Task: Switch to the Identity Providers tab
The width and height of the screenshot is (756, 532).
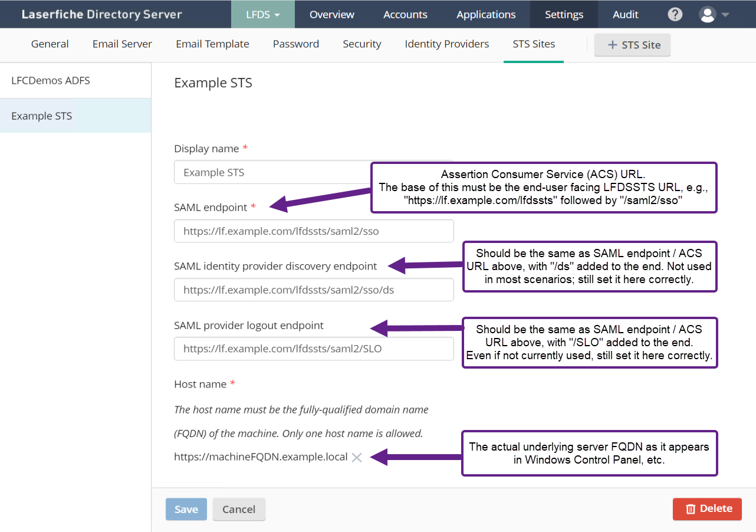Action: click(447, 44)
